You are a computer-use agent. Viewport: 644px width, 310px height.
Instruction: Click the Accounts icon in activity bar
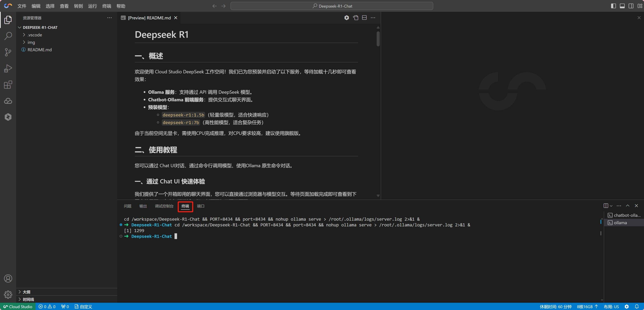tap(8, 278)
